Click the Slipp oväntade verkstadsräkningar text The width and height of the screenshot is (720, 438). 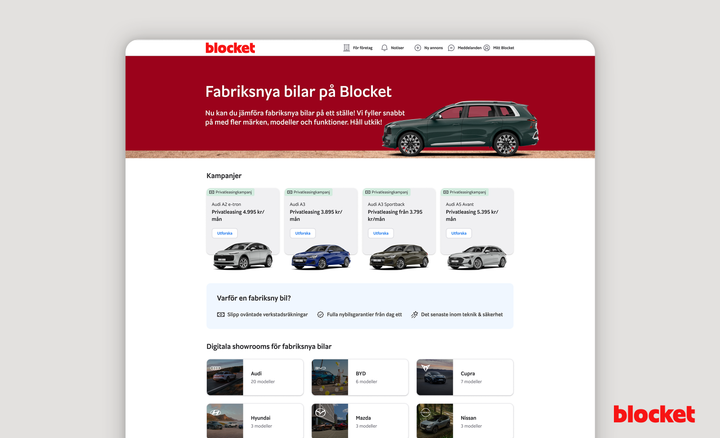(268, 314)
